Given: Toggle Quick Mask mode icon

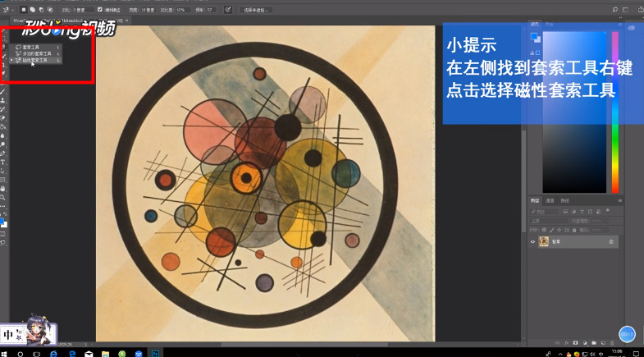Looking at the screenshot, I should [x=3, y=234].
